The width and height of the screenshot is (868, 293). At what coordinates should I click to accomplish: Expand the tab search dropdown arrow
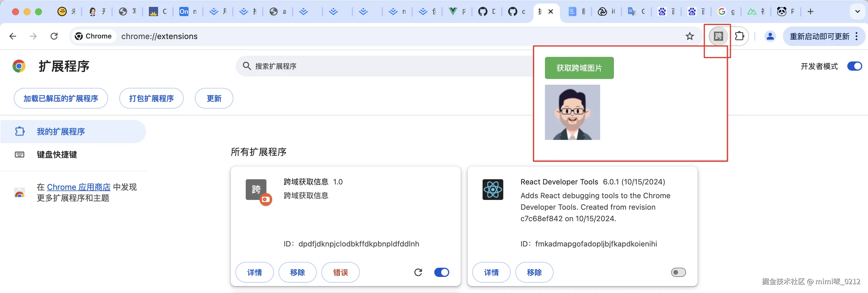tap(858, 11)
